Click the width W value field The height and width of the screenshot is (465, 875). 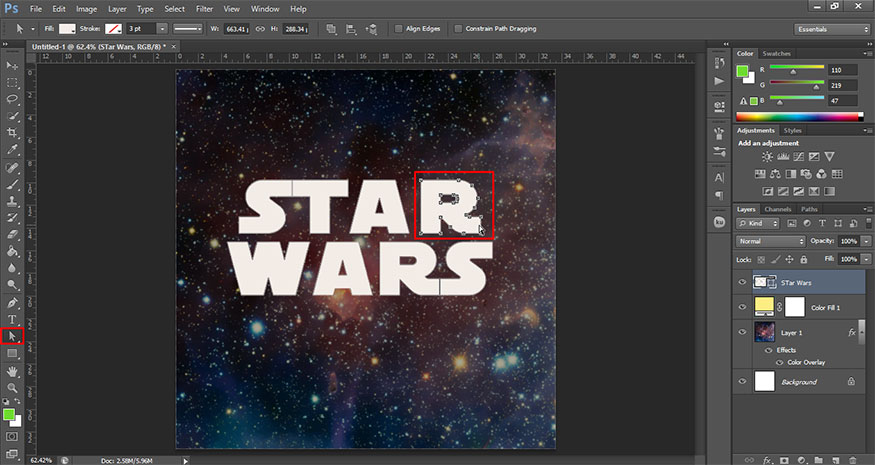point(237,29)
